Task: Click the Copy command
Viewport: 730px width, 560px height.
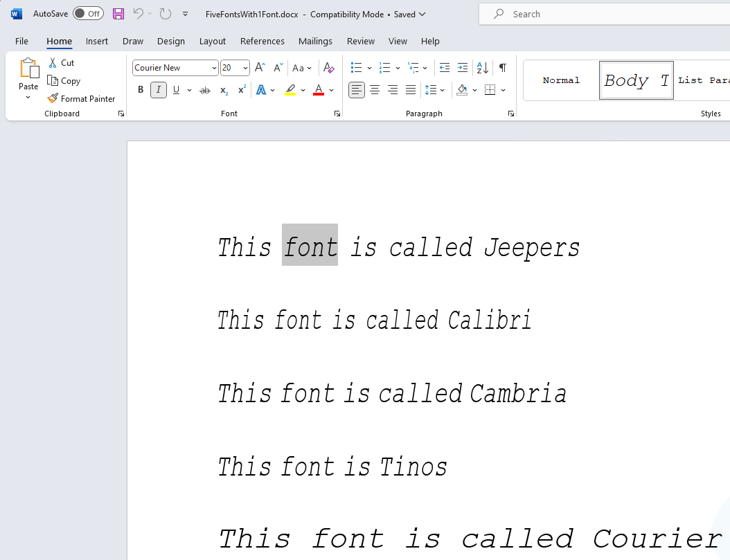Action: (64, 80)
